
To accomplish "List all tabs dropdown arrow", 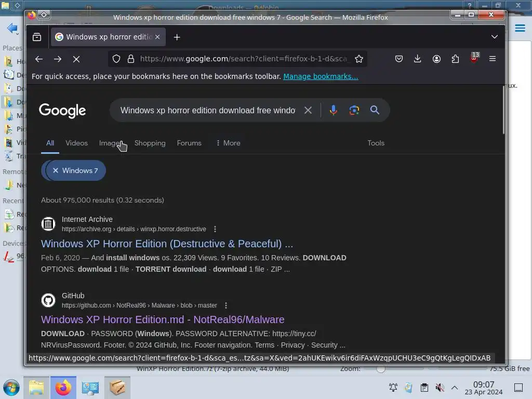I will 495,37.
